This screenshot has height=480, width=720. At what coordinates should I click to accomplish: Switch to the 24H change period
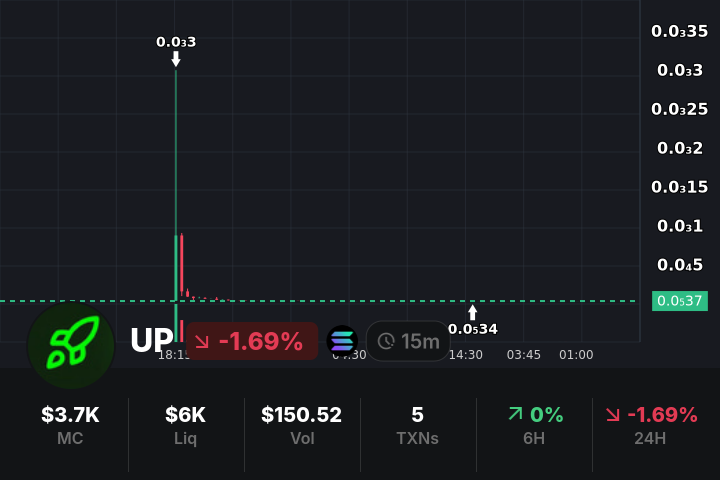coord(651,425)
